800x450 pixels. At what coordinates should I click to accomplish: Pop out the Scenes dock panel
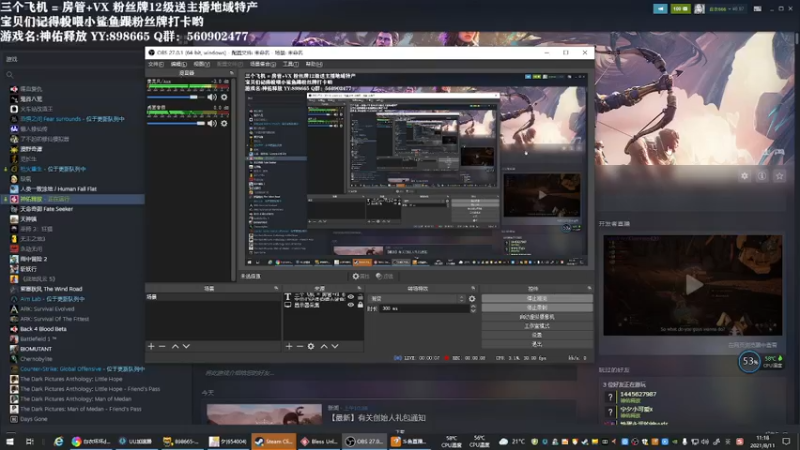[276, 288]
